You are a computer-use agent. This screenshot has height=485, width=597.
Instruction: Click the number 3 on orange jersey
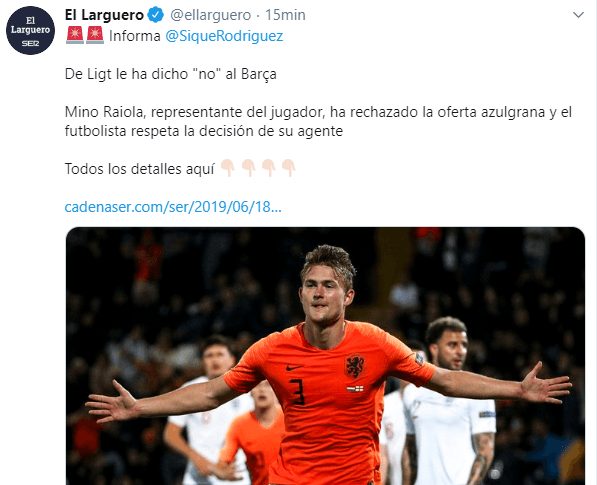298,392
